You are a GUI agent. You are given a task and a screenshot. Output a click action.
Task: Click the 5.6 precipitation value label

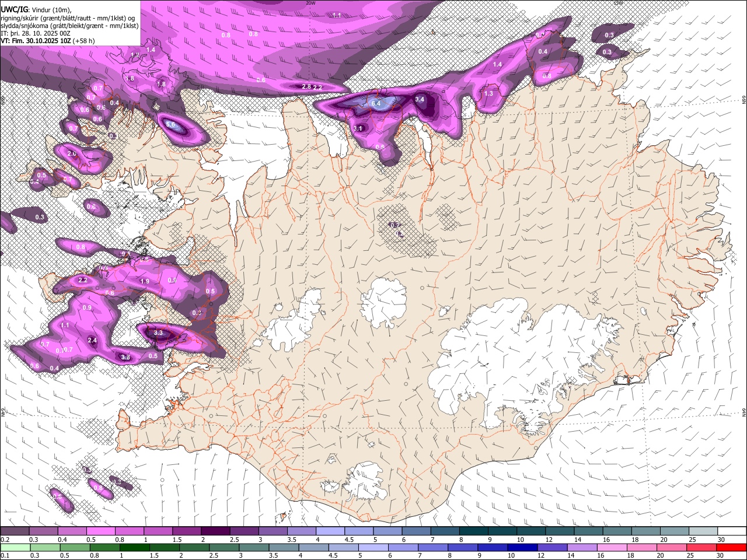click(170, 124)
